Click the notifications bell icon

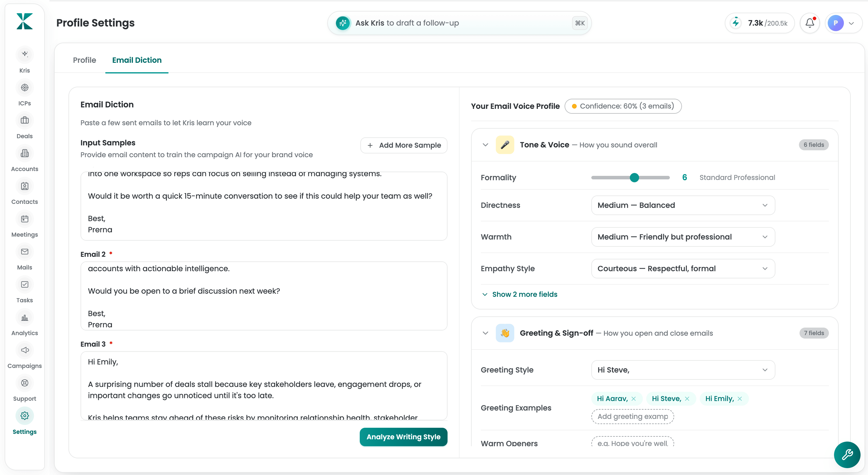tap(810, 23)
